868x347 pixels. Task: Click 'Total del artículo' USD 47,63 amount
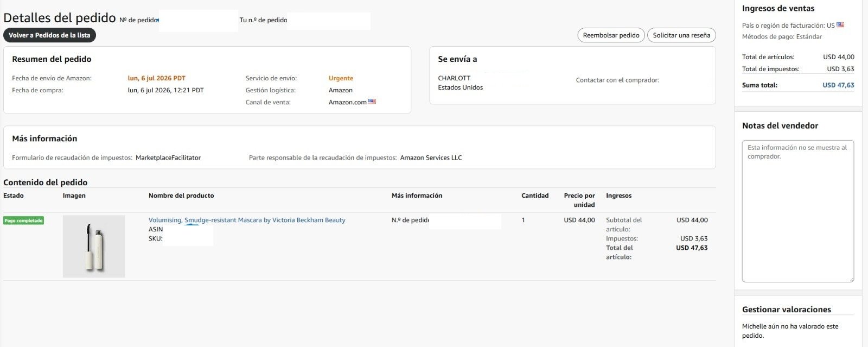[x=692, y=248]
